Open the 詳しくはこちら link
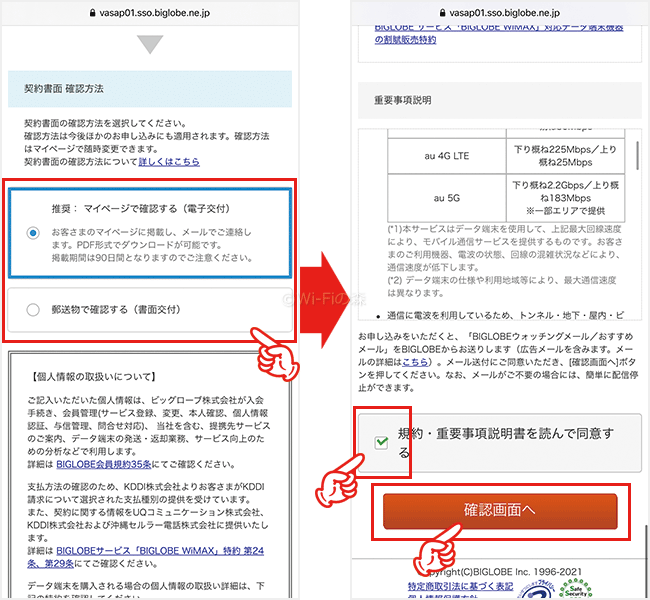 [x=169, y=162]
